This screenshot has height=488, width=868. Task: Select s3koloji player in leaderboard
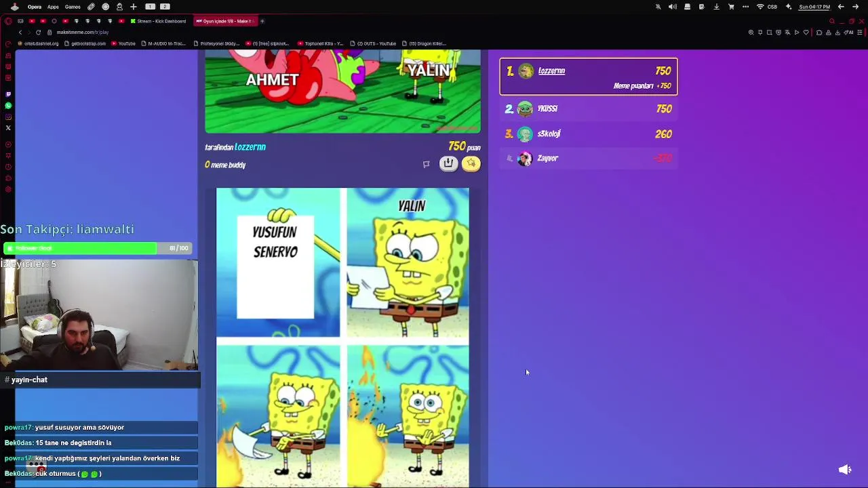589,134
